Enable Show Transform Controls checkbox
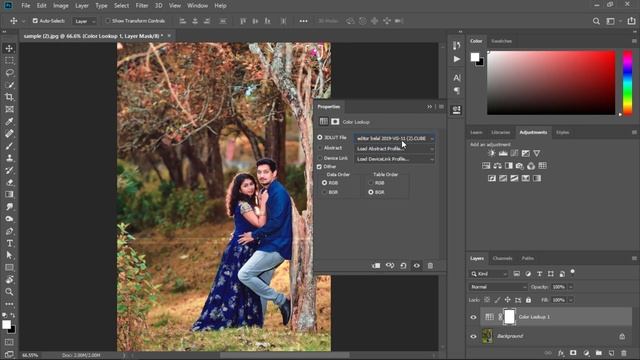640x360 pixels. [108, 21]
